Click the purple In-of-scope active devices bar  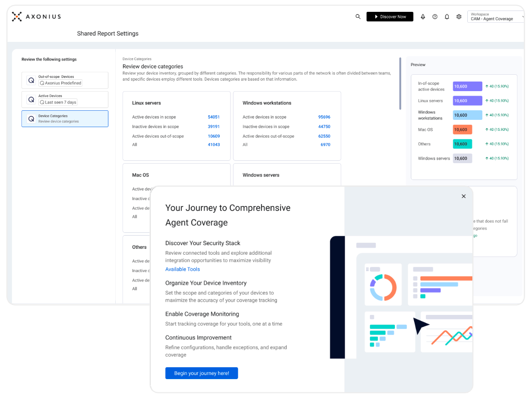click(467, 86)
